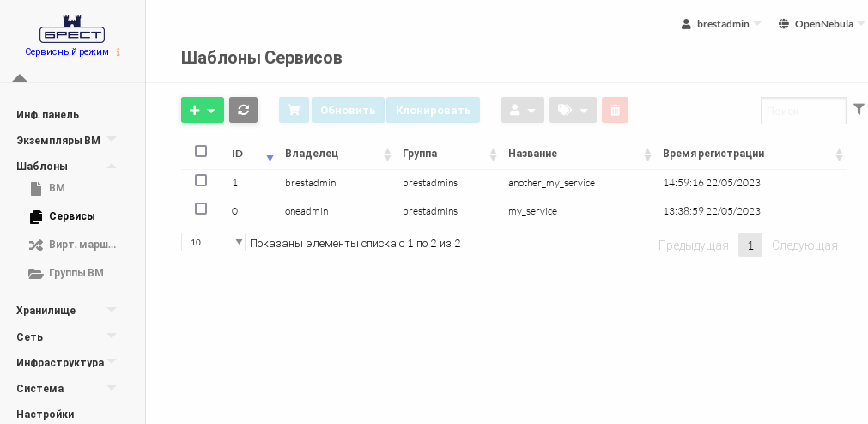Select the checkbox for my_service row
The height and width of the screenshot is (424, 868).
[x=201, y=209]
